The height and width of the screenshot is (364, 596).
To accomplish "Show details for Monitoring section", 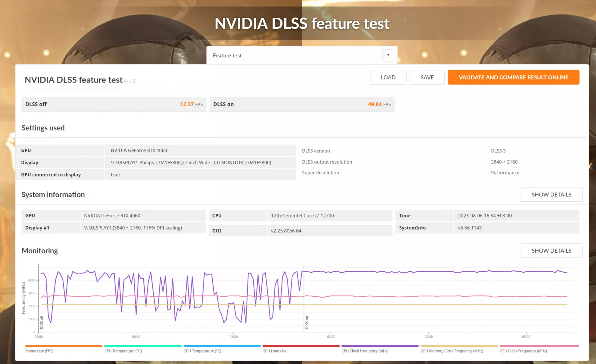I will (x=551, y=251).
